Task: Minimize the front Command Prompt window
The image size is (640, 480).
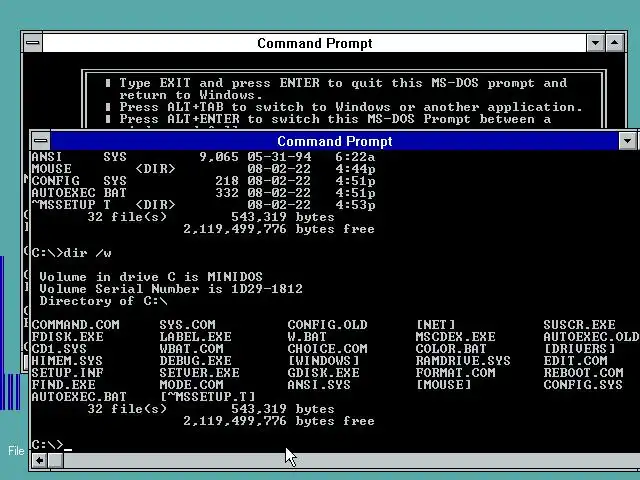Action: click(628, 141)
